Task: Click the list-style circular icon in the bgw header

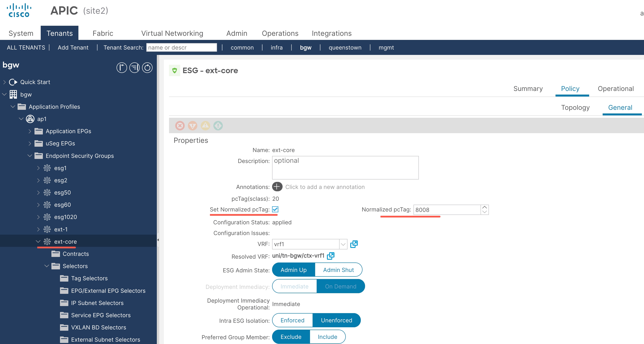Action: pos(135,68)
